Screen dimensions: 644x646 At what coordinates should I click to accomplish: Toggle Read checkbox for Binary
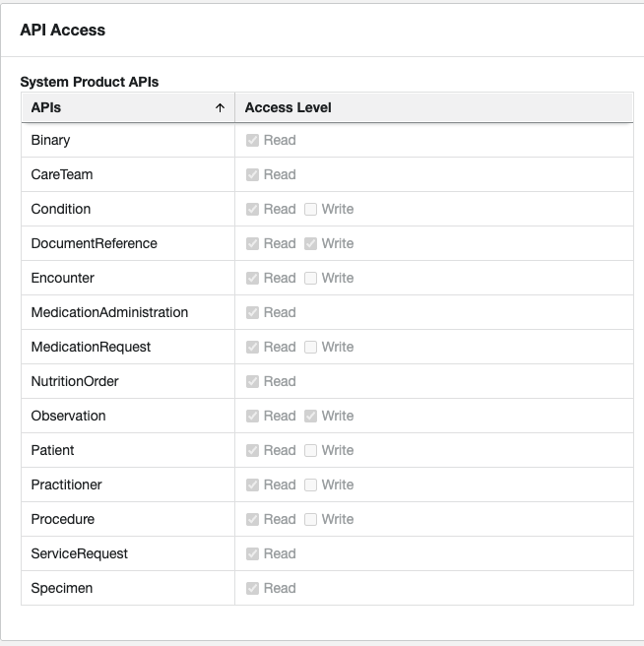point(252,141)
